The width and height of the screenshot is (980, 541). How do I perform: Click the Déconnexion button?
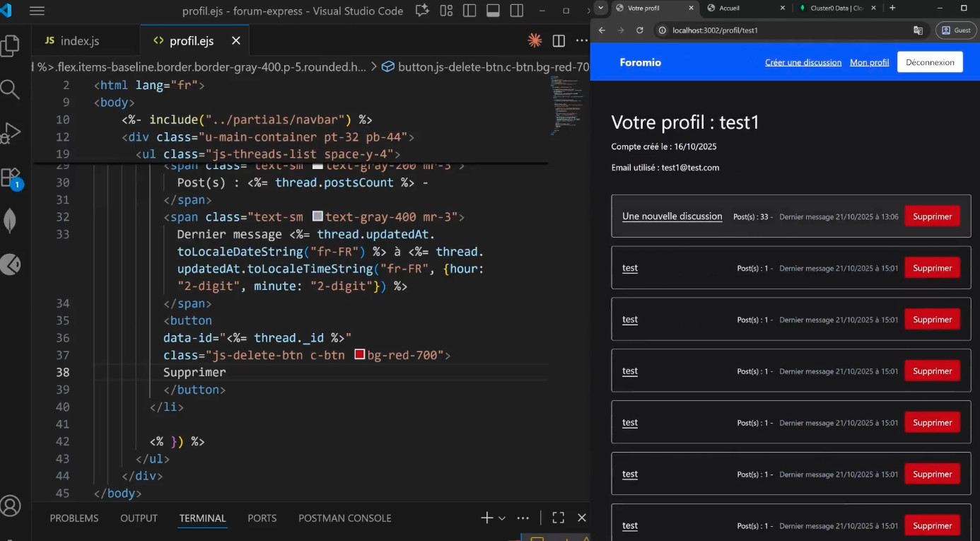tap(930, 62)
